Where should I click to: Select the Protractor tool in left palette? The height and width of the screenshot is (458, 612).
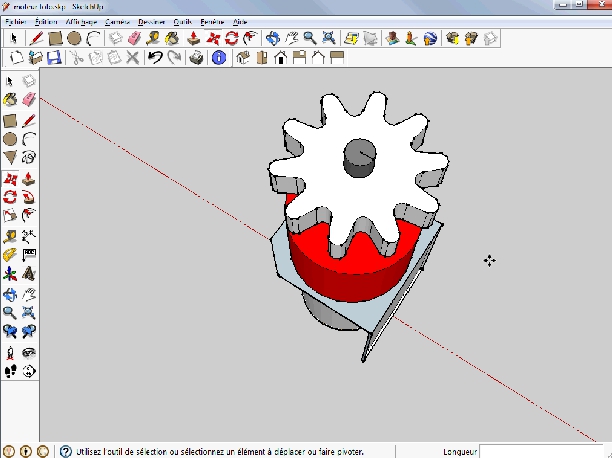[10, 255]
